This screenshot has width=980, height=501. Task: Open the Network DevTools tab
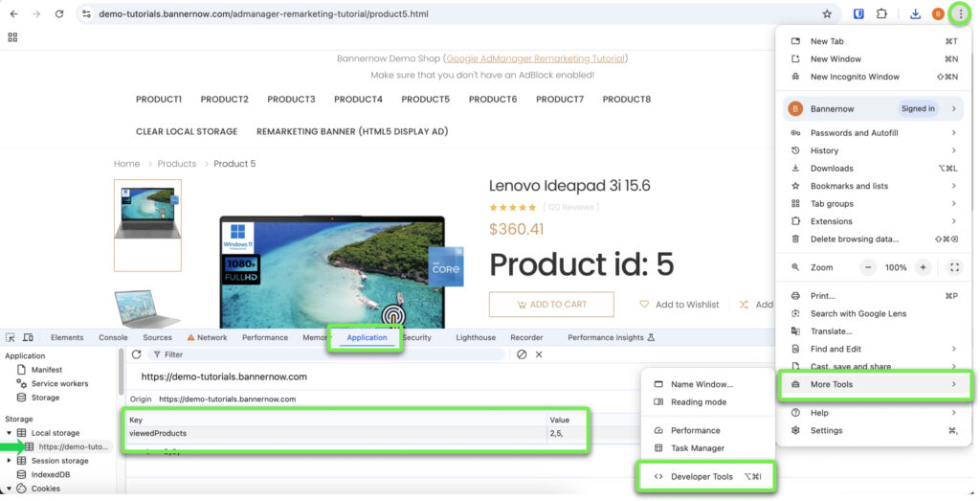207,338
